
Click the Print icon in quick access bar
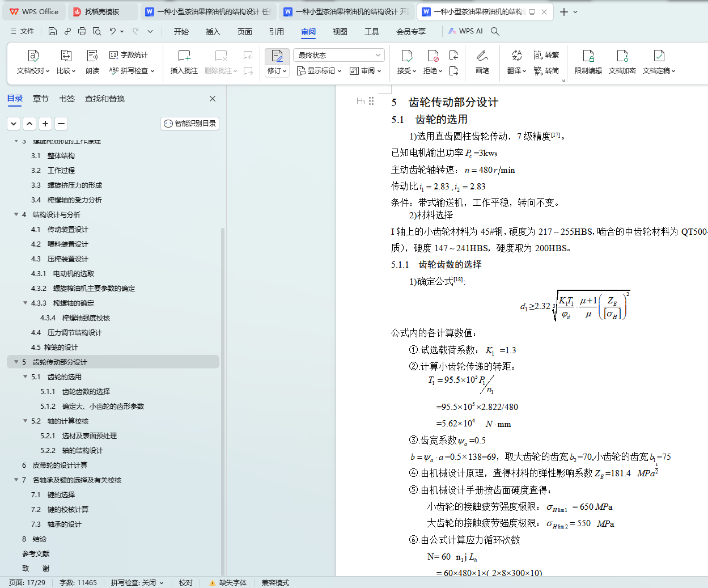[82, 31]
